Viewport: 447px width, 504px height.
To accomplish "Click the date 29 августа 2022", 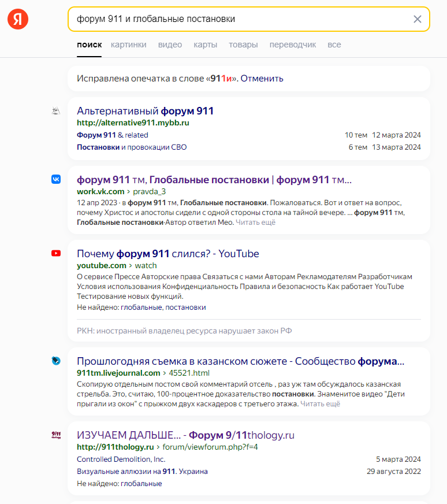I will (x=394, y=472).
